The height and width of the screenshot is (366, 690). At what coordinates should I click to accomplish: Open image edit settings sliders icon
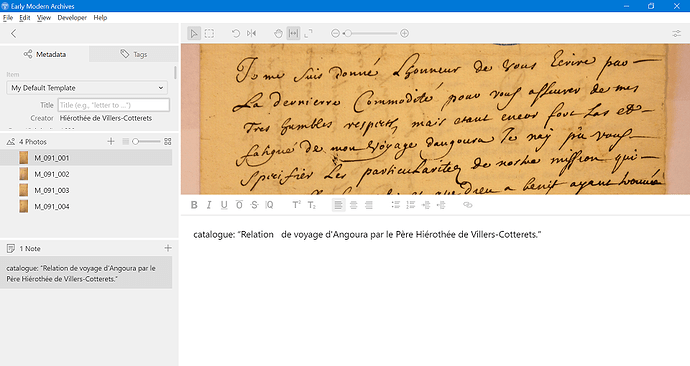pyautogui.click(x=677, y=33)
